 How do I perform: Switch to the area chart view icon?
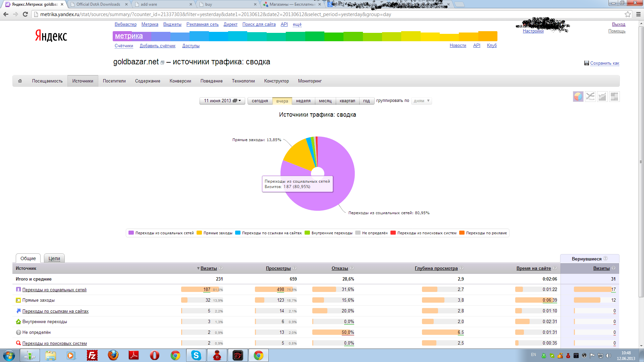click(602, 97)
